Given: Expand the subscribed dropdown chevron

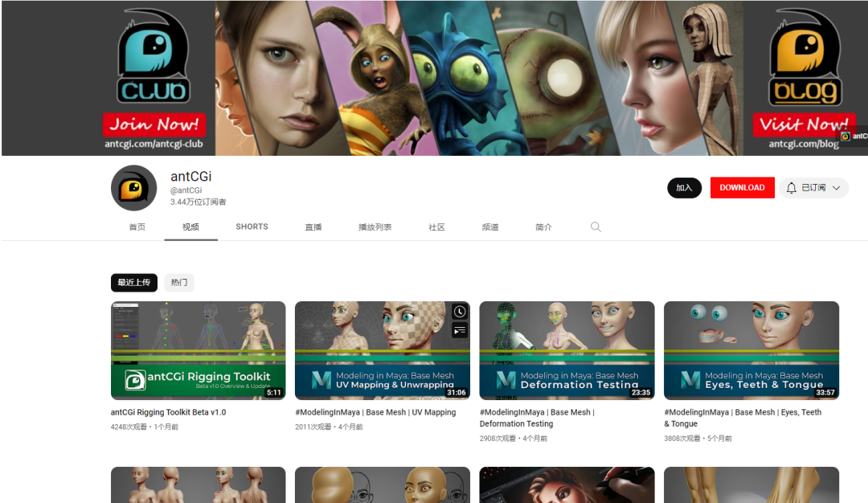Looking at the screenshot, I should pos(837,187).
